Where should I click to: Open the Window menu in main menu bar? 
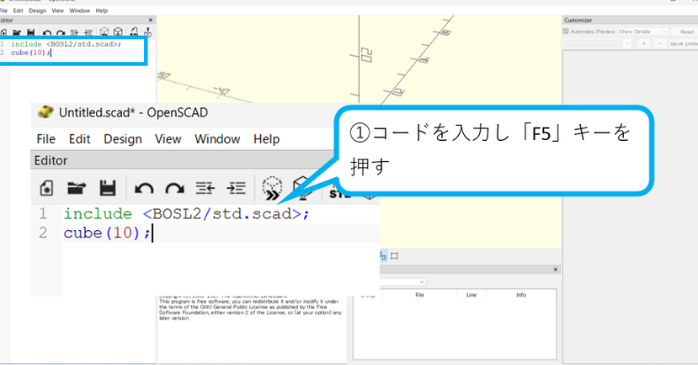(80, 11)
